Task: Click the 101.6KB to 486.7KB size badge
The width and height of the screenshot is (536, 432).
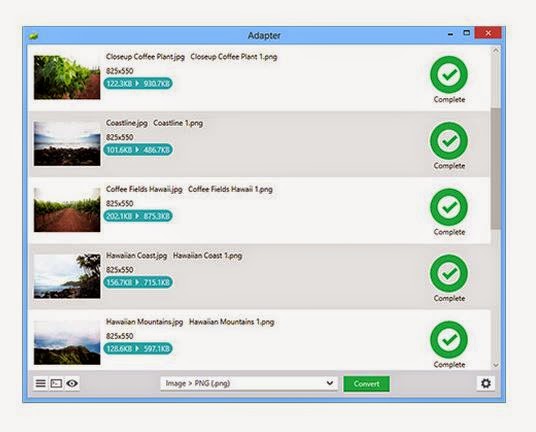Action: point(138,150)
